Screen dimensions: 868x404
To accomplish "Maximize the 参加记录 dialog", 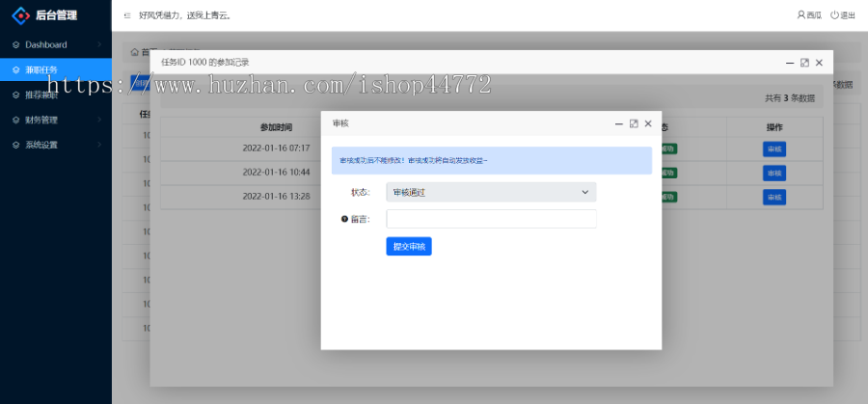I will 805,63.
